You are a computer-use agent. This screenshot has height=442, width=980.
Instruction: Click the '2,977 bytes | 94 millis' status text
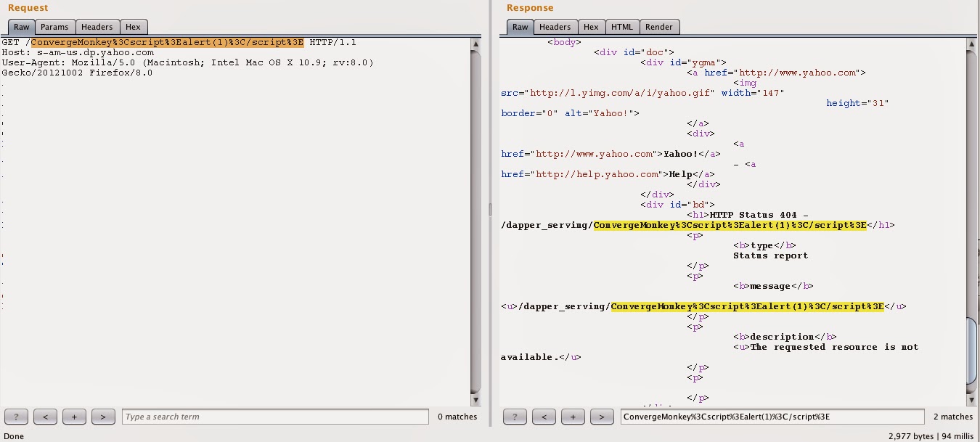click(x=931, y=436)
